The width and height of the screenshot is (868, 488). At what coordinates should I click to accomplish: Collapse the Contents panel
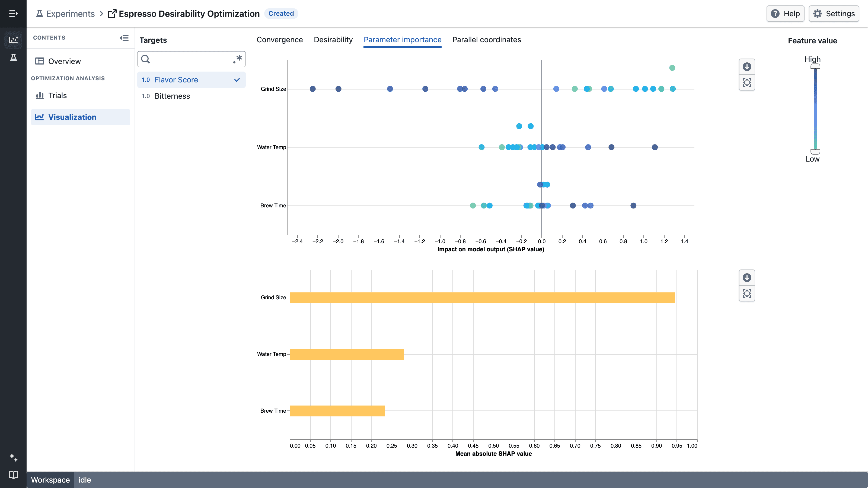(x=124, y=38)
